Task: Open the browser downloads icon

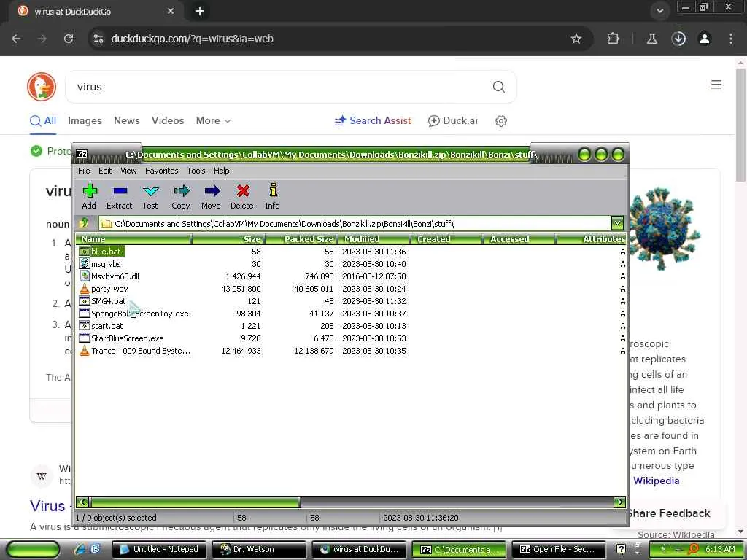Action: click(678, 39)
